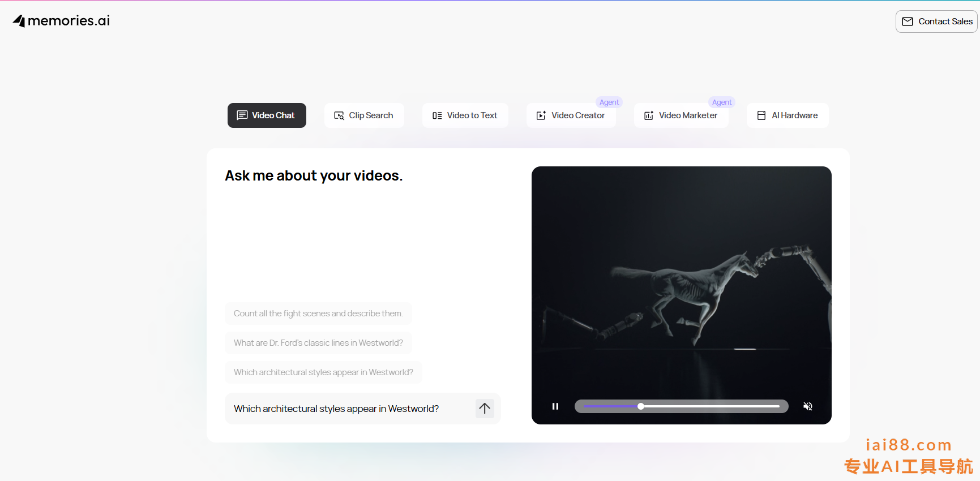
Task: Select the Video Creator agent tab
Action: [x=571, y=115]
